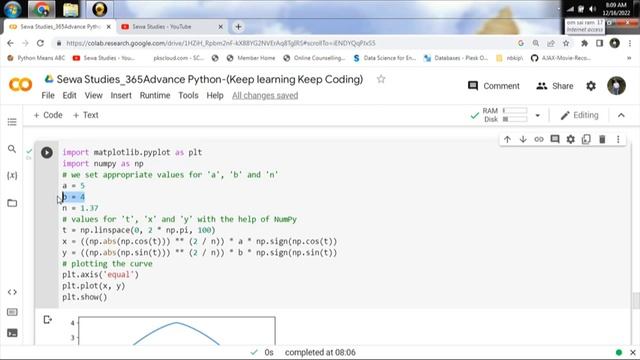Click the vertical scrollbar of notebook
Image resolution: width=640 pixels, height=360 pixels.
(635, 301)
